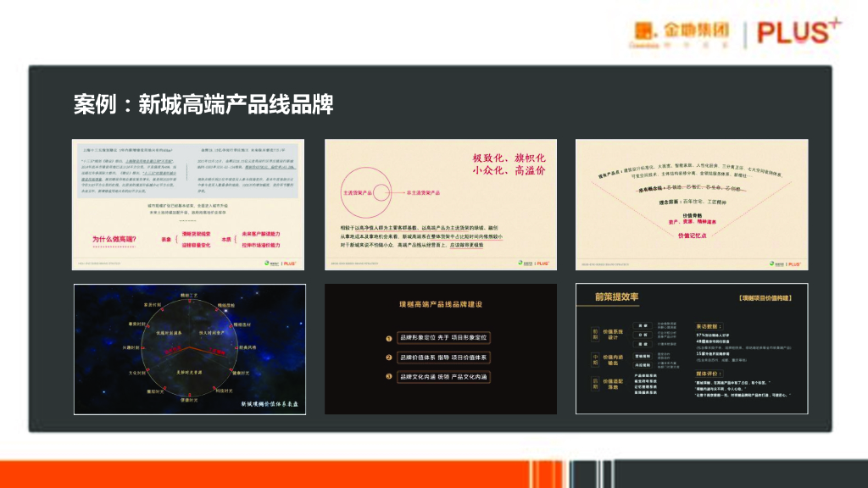This screenshot has width=868, height=488.
Task: Click the 主流货架产品 circle label
Action: coord(358,192)
